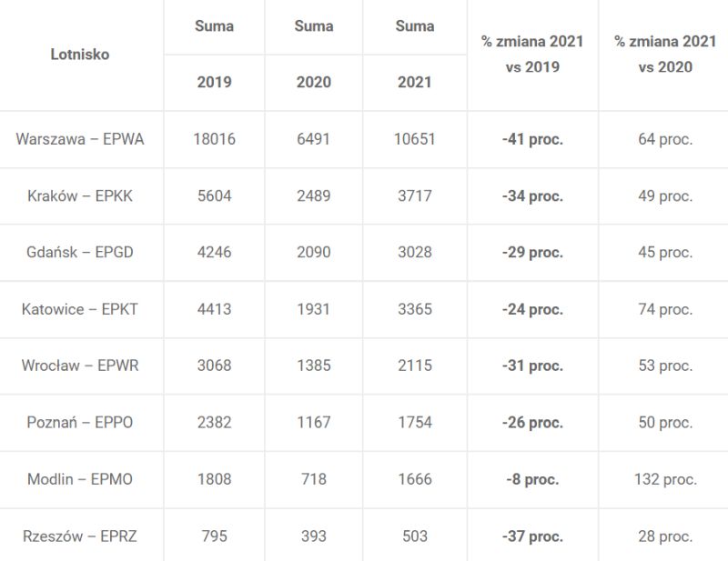Click the 18016 value for Warszawa

point(215,139)
